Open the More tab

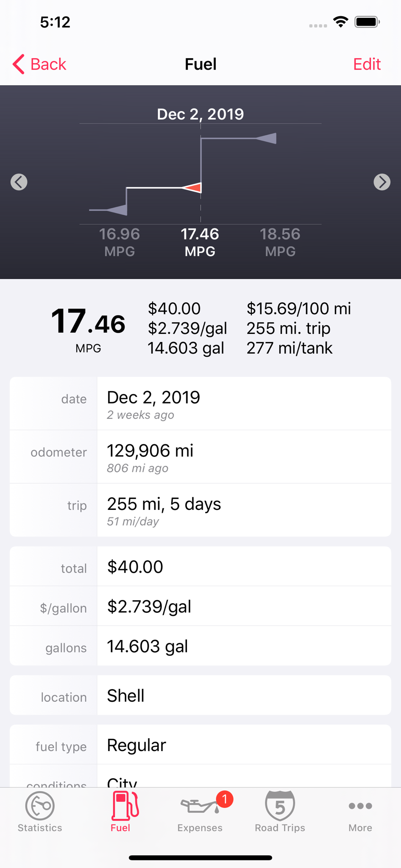point(360,812)
